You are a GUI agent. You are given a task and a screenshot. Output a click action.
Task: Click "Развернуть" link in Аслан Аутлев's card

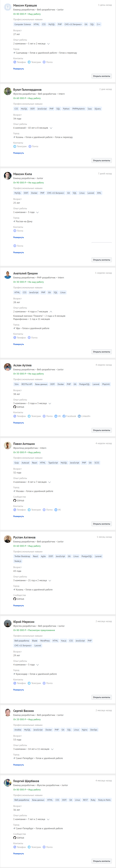tap(19, 423)
